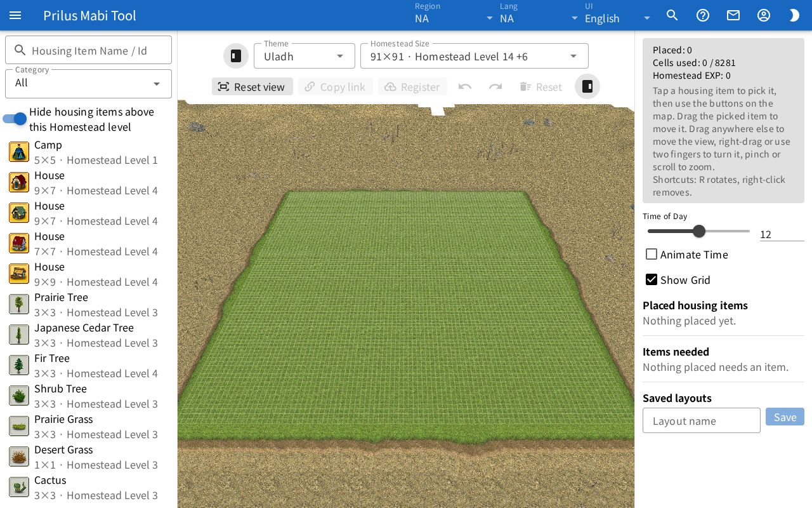
Task: Click the undo arrow icon
Action: point(465,86)
